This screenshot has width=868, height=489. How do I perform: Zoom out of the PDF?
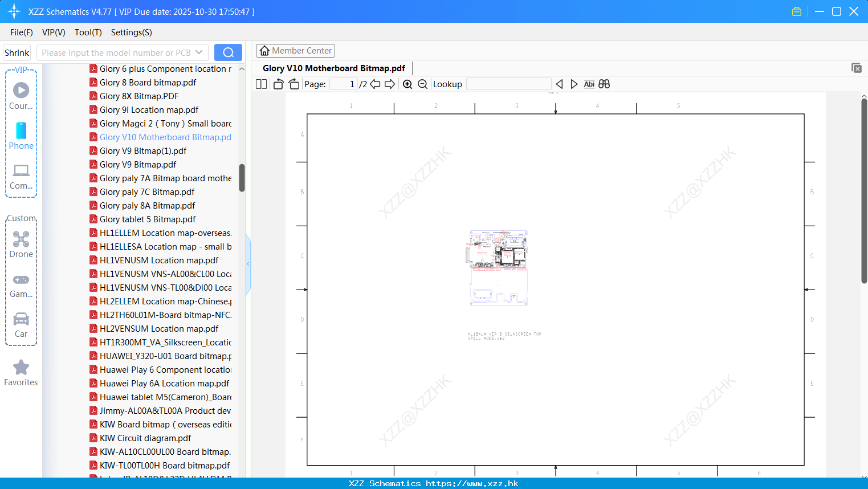[x=422, y=84]
